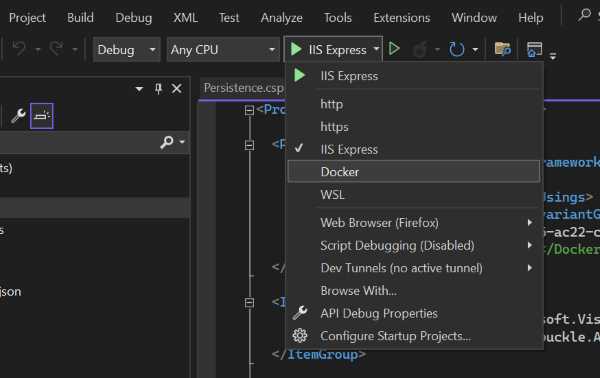The image size is (600, 378).
Task: Select the https launch profile
Action: click(413, 127)
